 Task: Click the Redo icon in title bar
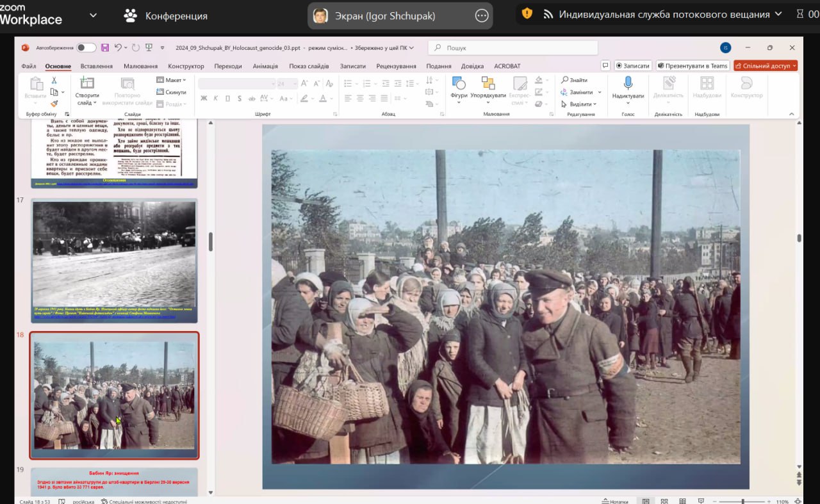point(136,47)
